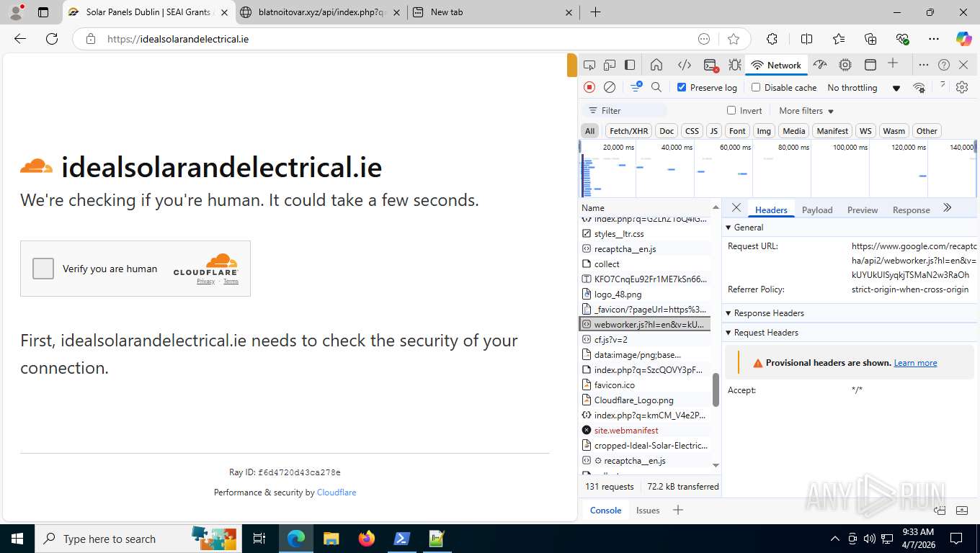Open the Application panel icon
Screen dimensions: 980x553
870,65
